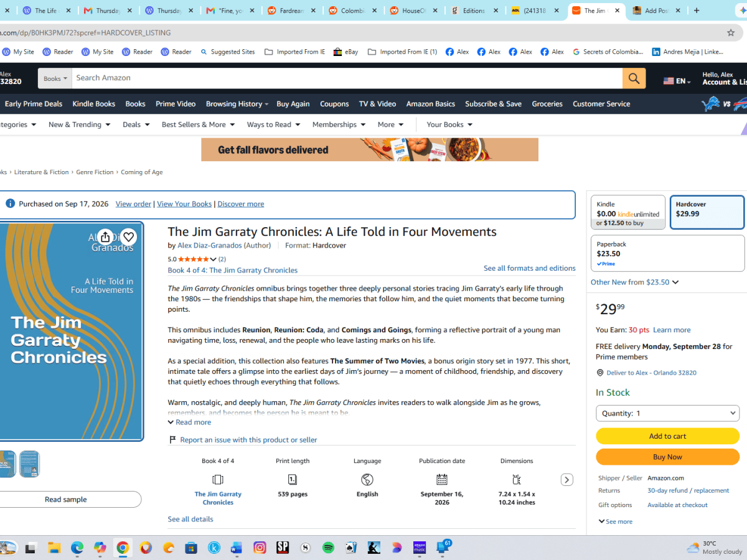Open the Your Books dropdown menu
This screenshot has height=560, width=747.
coord(449,124)
